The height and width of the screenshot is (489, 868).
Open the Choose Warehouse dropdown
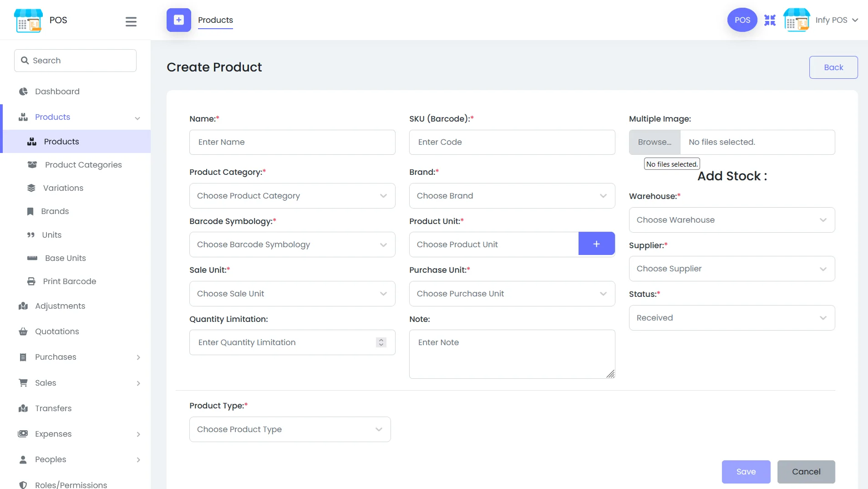tap(731, 220)
